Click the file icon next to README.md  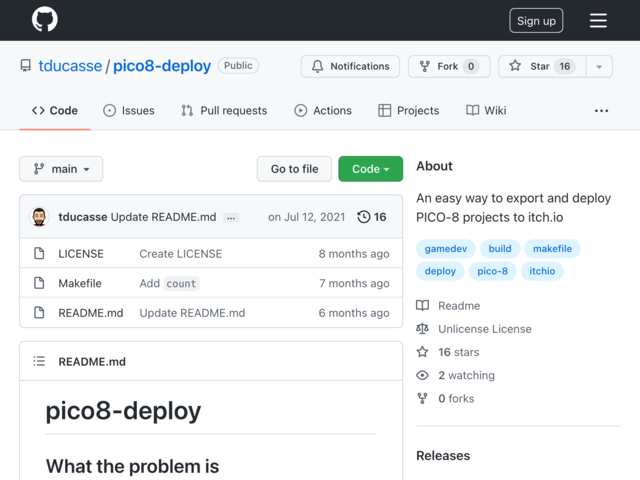39,313
